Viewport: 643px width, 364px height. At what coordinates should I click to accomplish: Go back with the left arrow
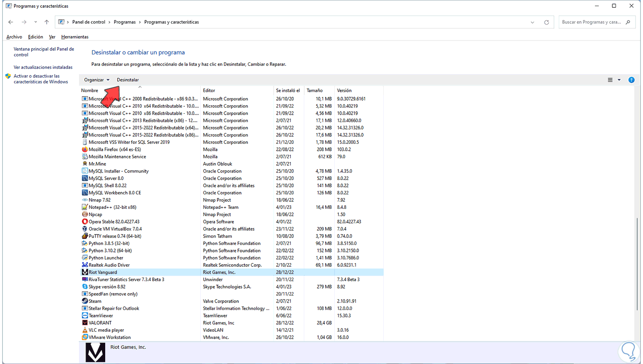(11, 22)
